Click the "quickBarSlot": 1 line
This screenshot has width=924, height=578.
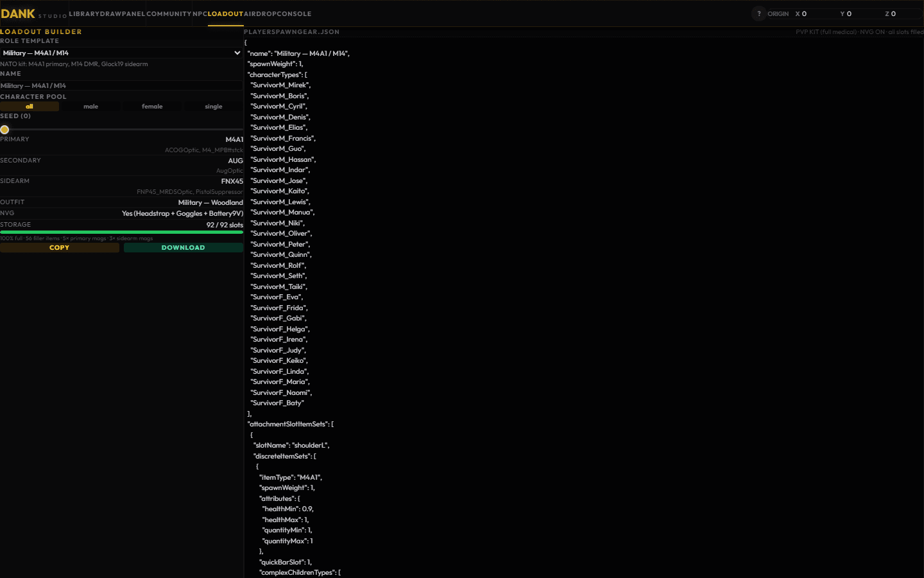286,562
